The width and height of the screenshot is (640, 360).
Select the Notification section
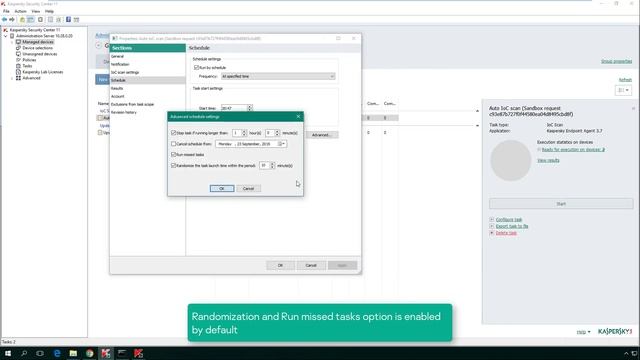[120, 64]
